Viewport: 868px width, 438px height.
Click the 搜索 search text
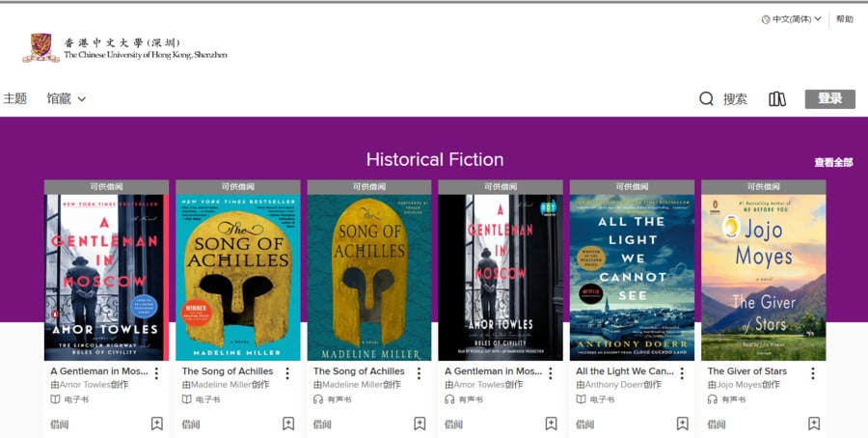[735, 99]
